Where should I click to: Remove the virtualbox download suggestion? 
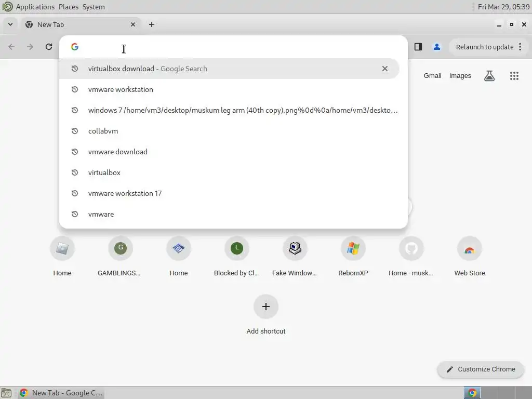pos(385,69)
